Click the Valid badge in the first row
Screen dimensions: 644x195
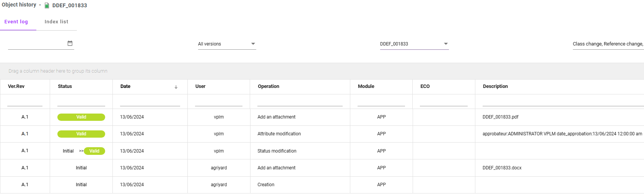click(x=81, y=117)
